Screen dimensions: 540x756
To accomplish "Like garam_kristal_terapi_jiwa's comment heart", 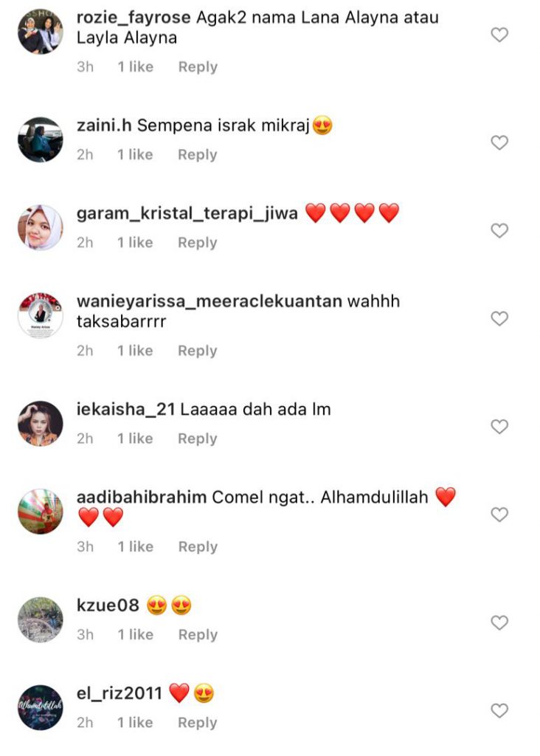I will pyautogui.click(x=499, y=230).
